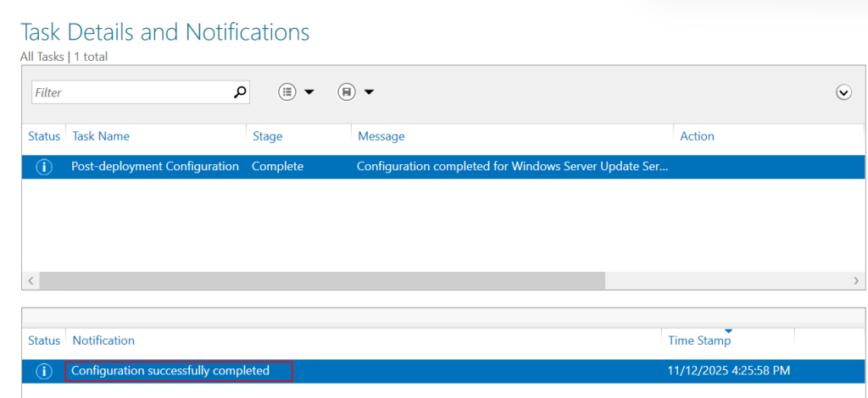Image resolution: width=868 pixels, height=398 pixels.
Task: Click the horizontal scrollbar track
Action: (x=729, y=280)
